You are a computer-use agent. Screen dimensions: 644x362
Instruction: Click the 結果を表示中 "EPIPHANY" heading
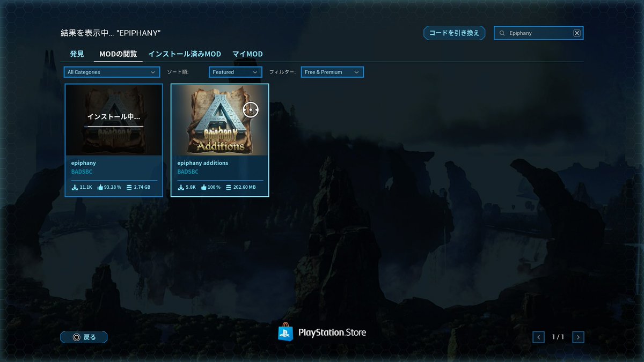[x=111, y=33]
